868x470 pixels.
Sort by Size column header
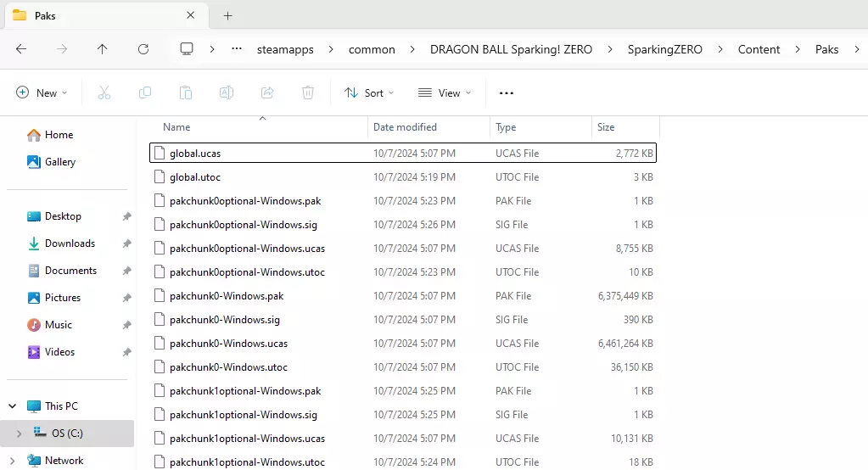click(x=606, y=126)
